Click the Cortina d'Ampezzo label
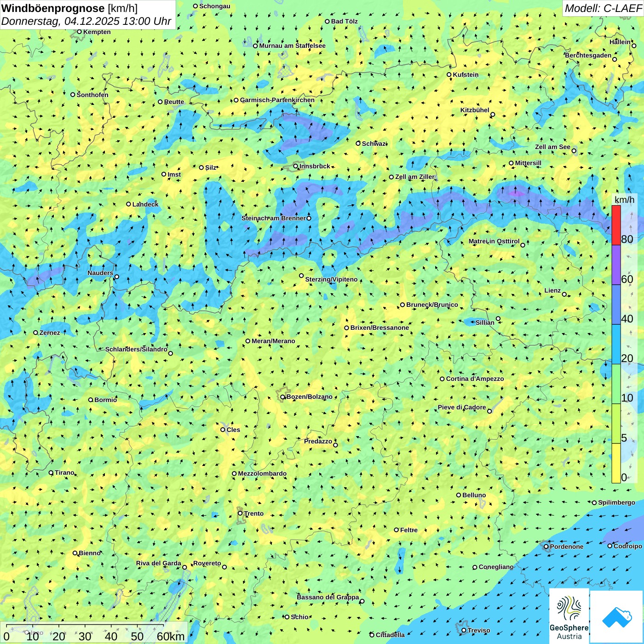 click(475, 379)
